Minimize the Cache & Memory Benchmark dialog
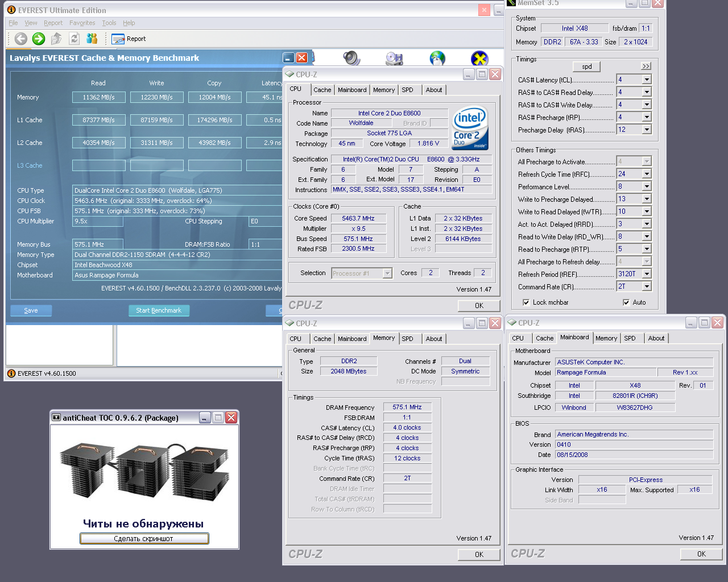Screen dimensions: 728x582 (x=289, y=58)
